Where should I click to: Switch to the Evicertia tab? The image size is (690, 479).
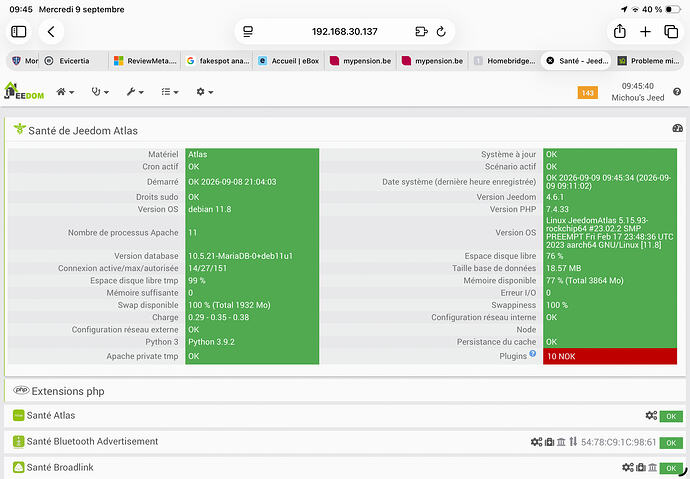click(73, 61)
